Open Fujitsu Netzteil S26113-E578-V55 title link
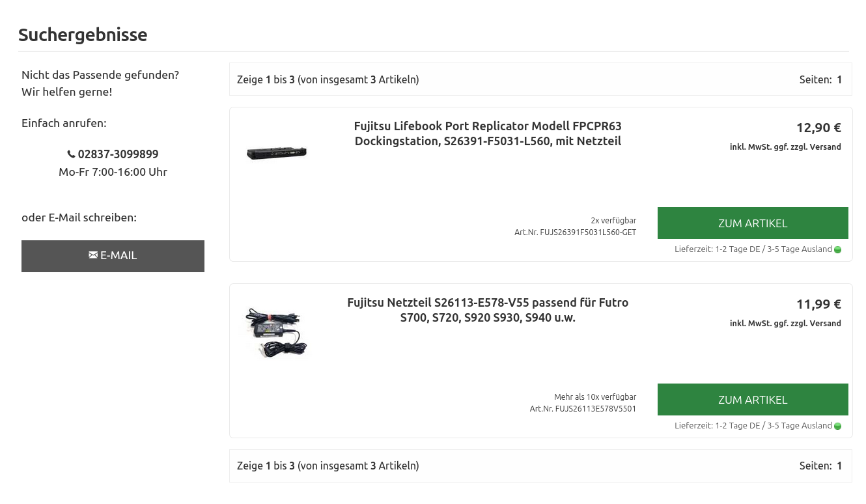The height and width of the screenshot is (504, 866). (488, 310)
